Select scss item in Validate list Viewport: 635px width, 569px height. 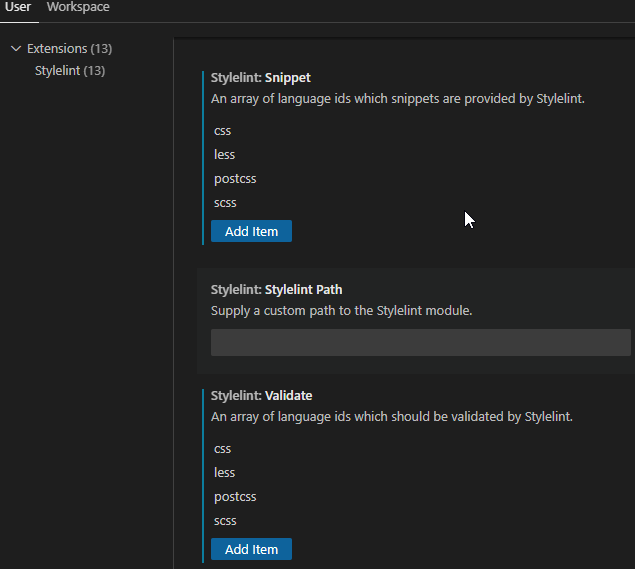225,520
